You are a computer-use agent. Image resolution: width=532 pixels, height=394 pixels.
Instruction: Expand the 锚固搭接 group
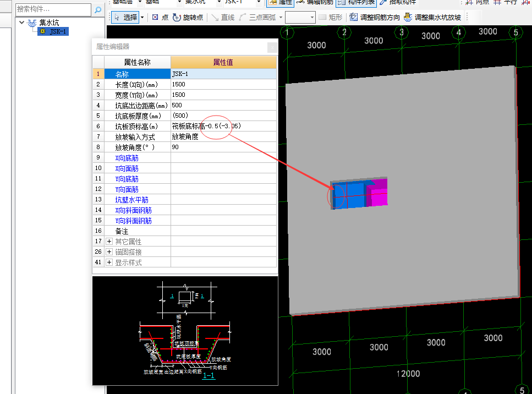109,252
